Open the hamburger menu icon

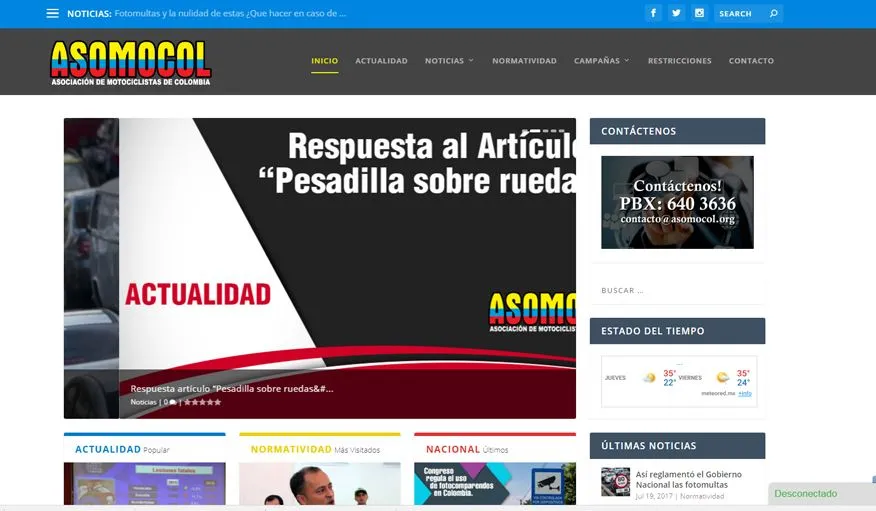point(53,13)
